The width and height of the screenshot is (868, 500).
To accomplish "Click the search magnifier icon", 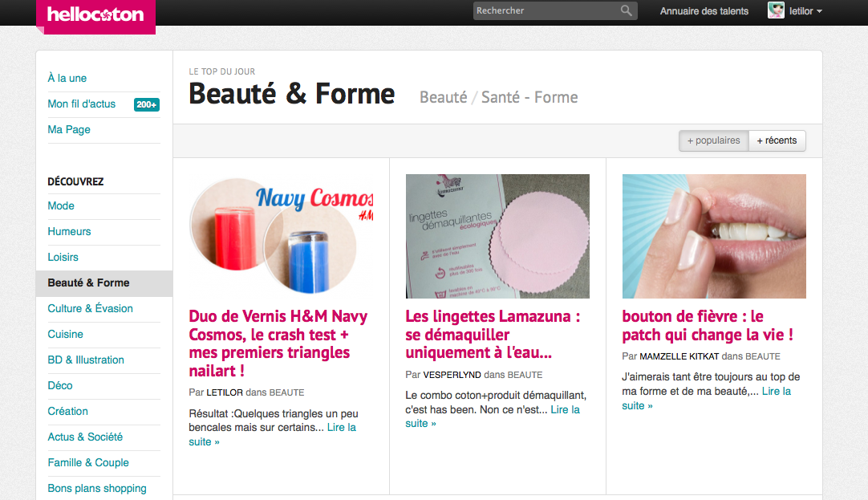I will click(x=626, y=10).
